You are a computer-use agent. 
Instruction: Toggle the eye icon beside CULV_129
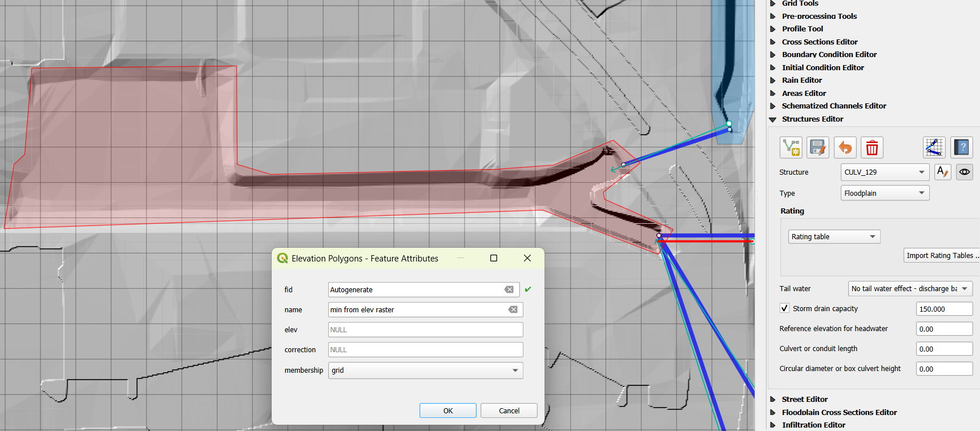965,172
